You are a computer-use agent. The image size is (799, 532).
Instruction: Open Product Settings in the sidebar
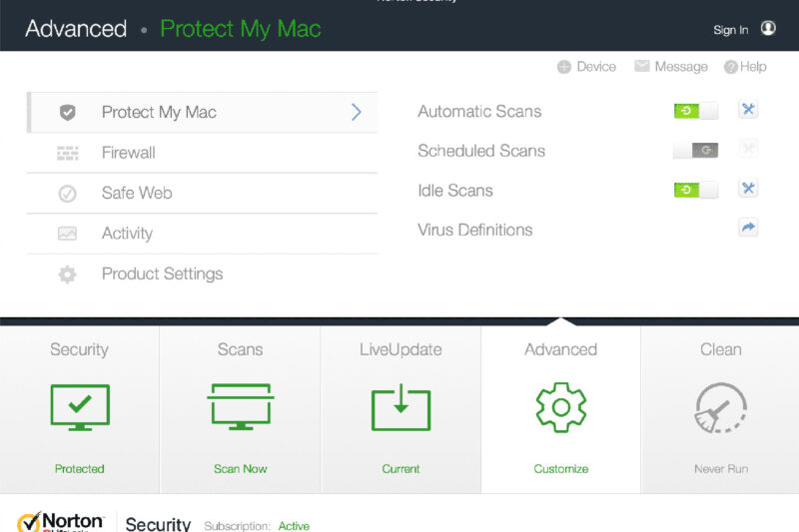click(202, 274)
